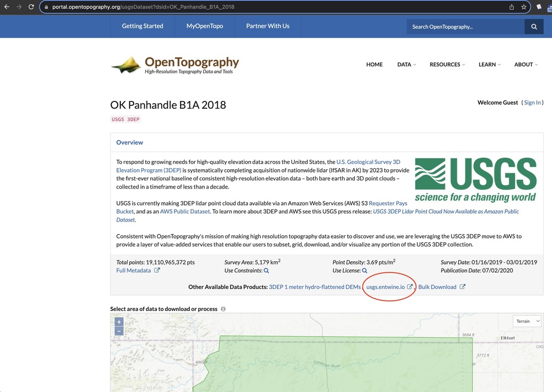
Task: Click the Point Density 3.69 pts/m² text
Action: [364, 262]
